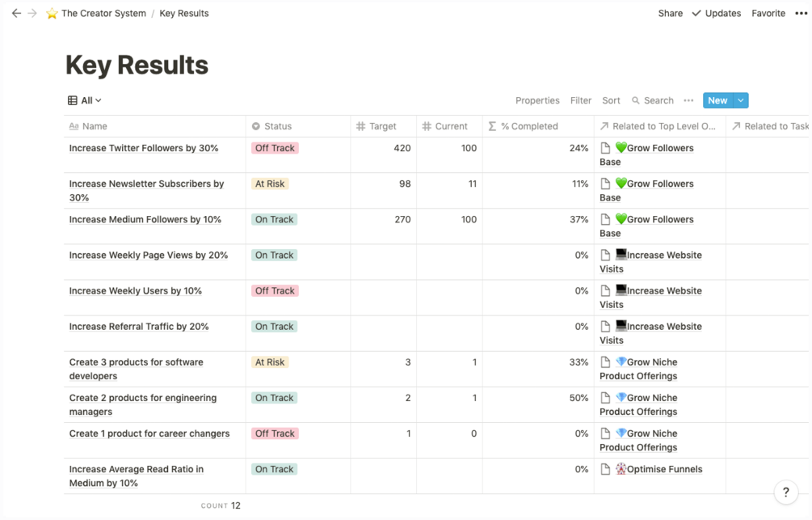Click the Favorite button
Screen dimensions: 812x520
[x=768, y=14]
